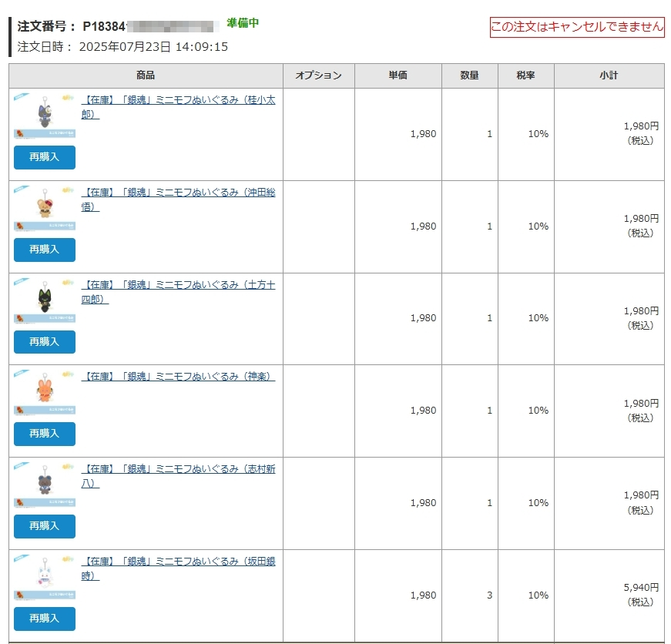The width and height of the screenshot is (671, 644).
Task: Click the 1,980 unit price in the 桂小太郎 row
Action: 423,134
